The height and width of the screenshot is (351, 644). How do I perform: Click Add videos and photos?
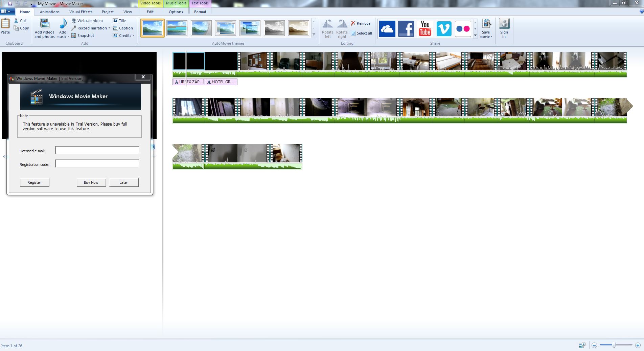45,29
